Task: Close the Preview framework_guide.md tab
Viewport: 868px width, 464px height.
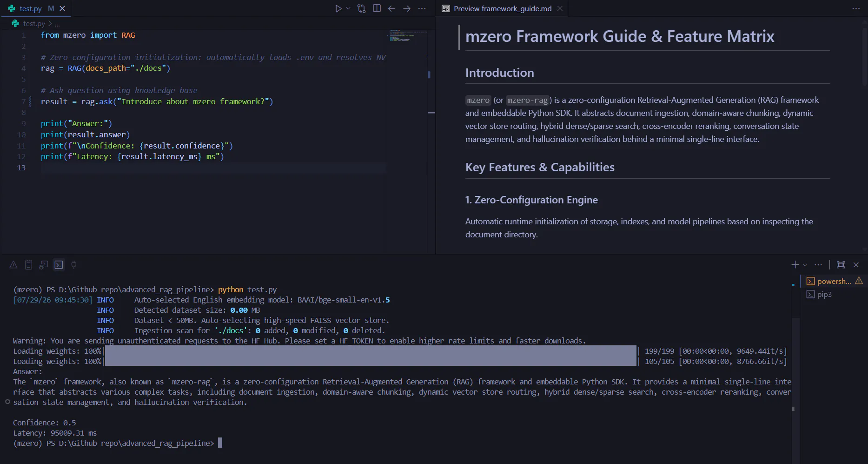Action: click(x=560, y=8)
